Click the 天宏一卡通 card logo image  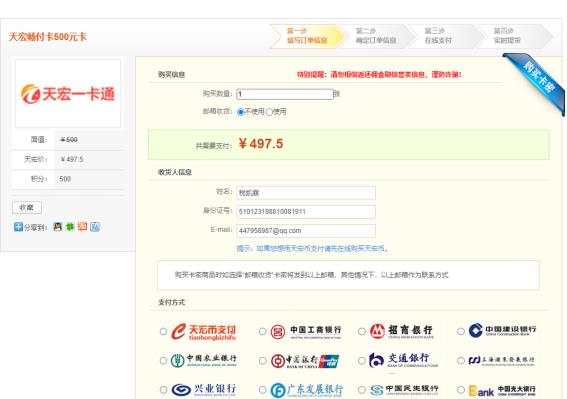click(x=68, y=94)
